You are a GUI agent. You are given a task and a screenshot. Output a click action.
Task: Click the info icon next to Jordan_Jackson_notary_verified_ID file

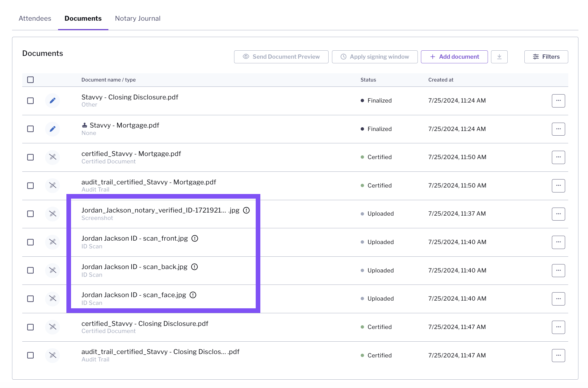pyautogui.click(x=246, y=210)
